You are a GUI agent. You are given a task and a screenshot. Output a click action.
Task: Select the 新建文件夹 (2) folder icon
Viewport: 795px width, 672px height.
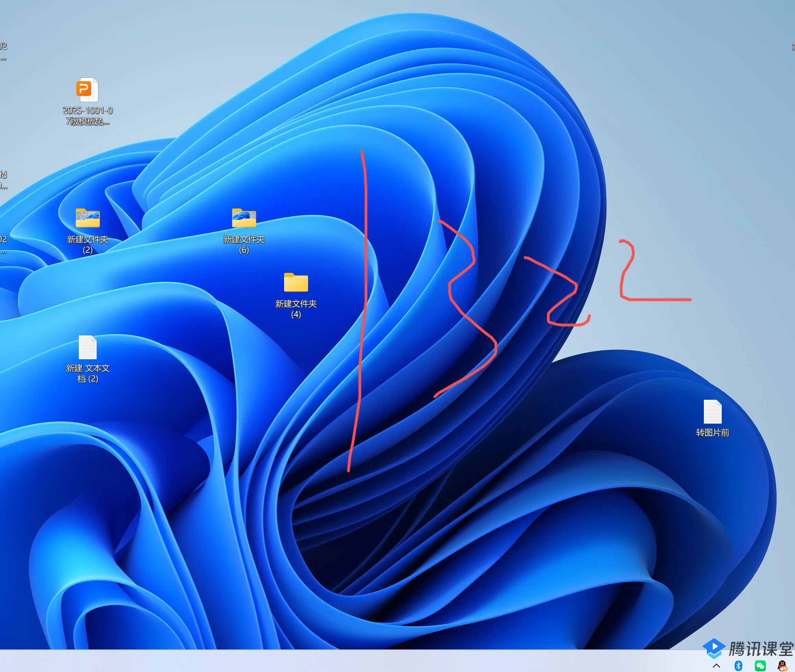[x=87, y=218]
